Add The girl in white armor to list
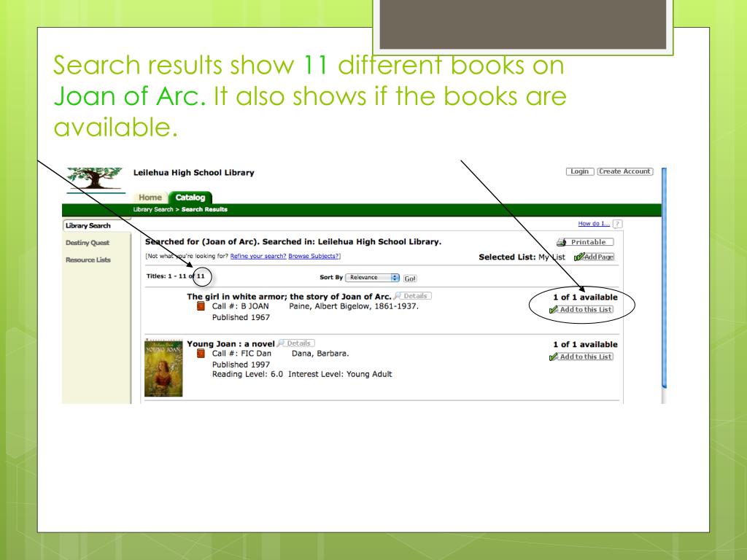The image size is (747, 560). tap(581, 309)
